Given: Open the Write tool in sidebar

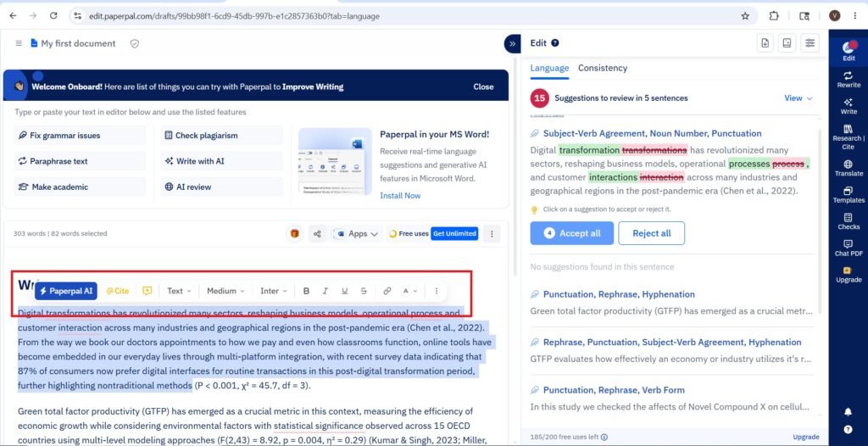Looking at the screenshot, I should pyautogui.click(x=848, y=106).
